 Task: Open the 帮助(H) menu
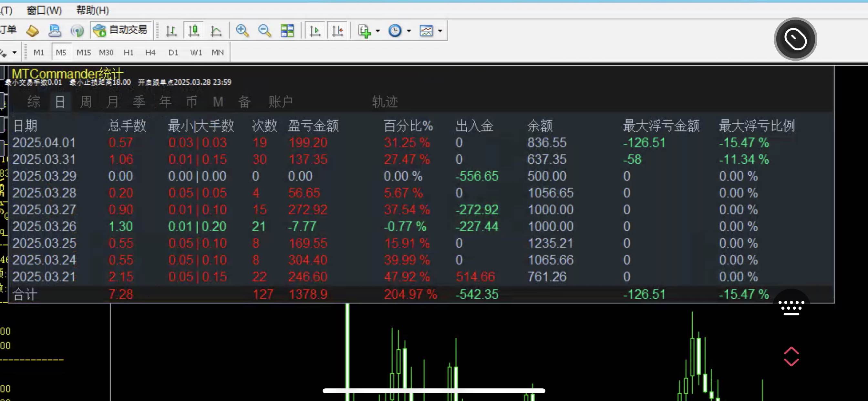click(92, 10)
